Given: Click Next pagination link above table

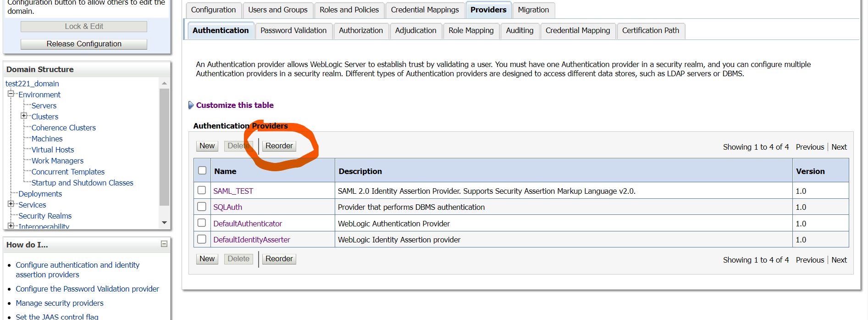Looking at the screenshot, I should pos(839,147).
